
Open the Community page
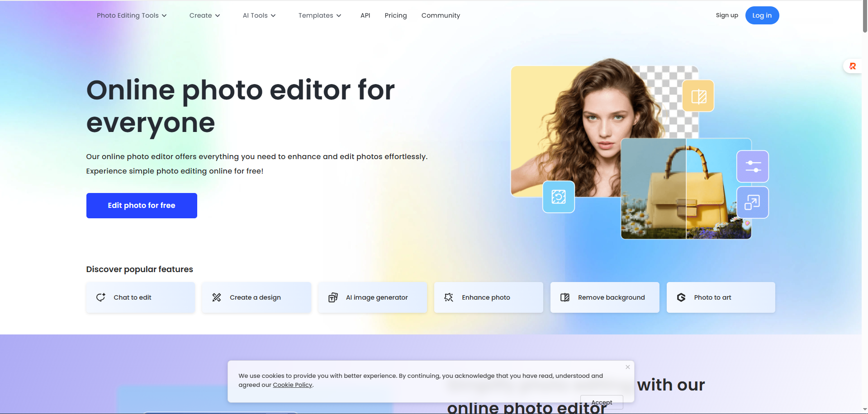tap(441, 15)
